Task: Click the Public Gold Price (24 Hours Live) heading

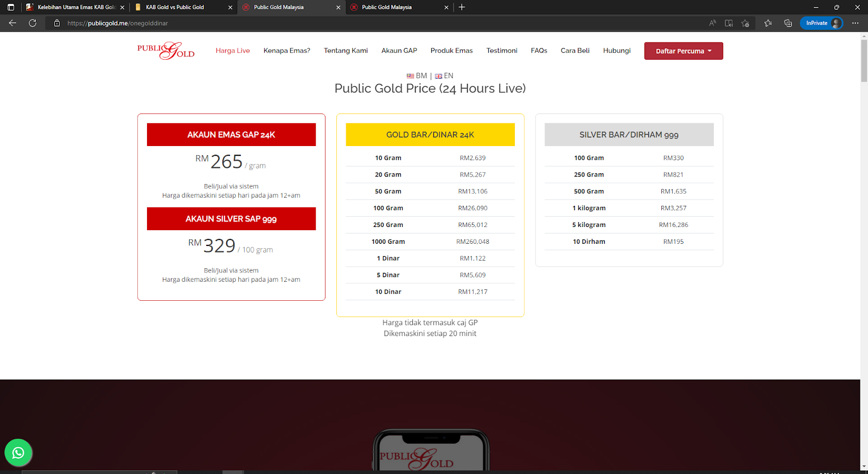Action: 430,89
